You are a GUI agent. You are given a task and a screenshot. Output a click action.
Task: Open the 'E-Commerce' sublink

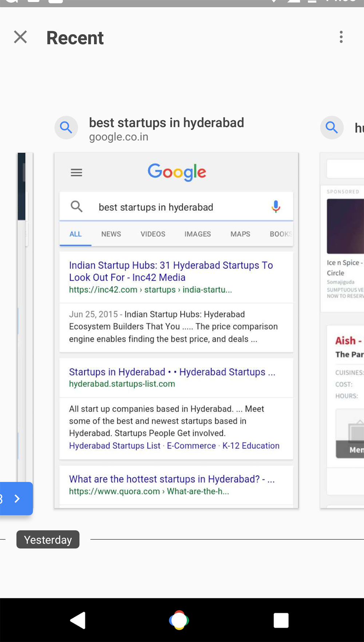(191, 446)
